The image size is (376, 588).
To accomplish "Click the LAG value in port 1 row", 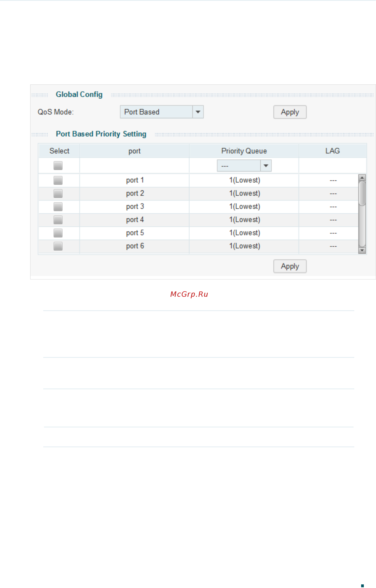I will (333, 180).
